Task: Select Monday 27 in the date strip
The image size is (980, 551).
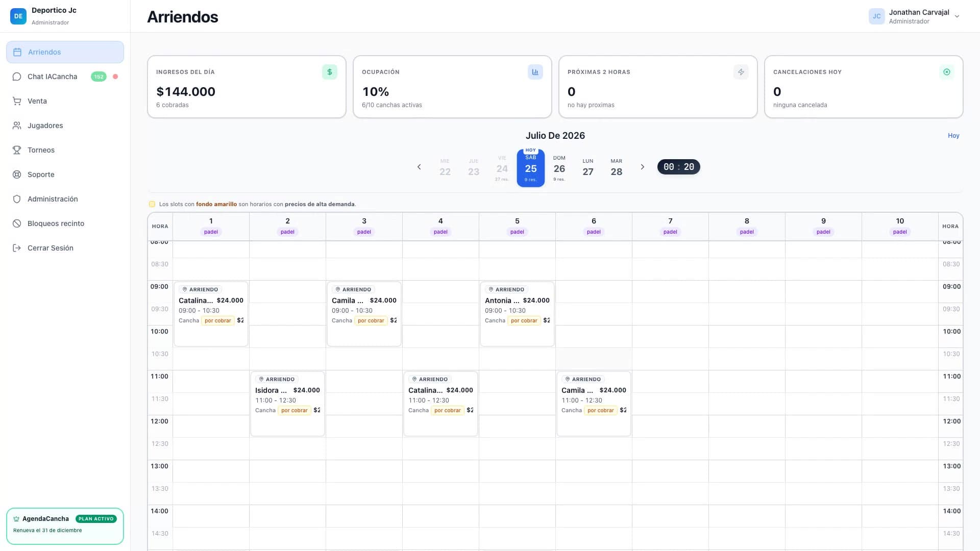Action: pos(588,168)
